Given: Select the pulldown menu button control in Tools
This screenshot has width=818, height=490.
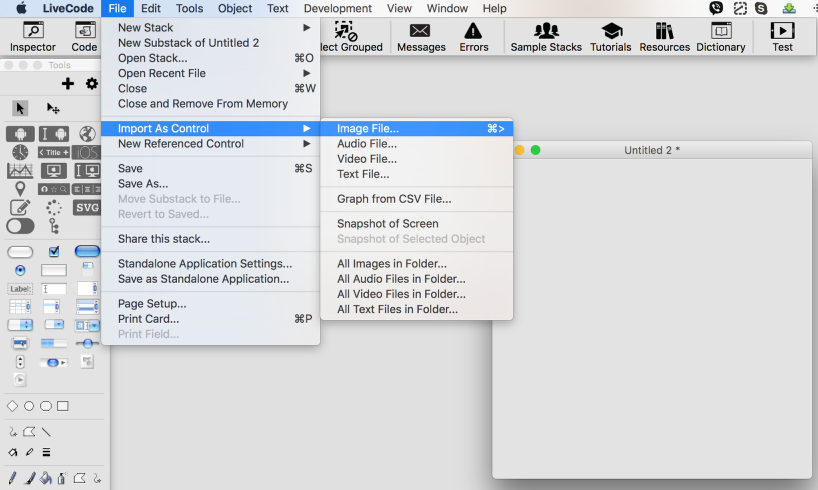Looking at the screenshot, I should (54, 324).
